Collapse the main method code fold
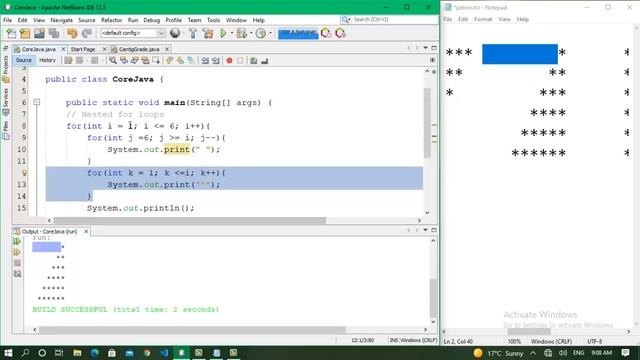This screenshot has width=640, height=360. coord(37,102)
